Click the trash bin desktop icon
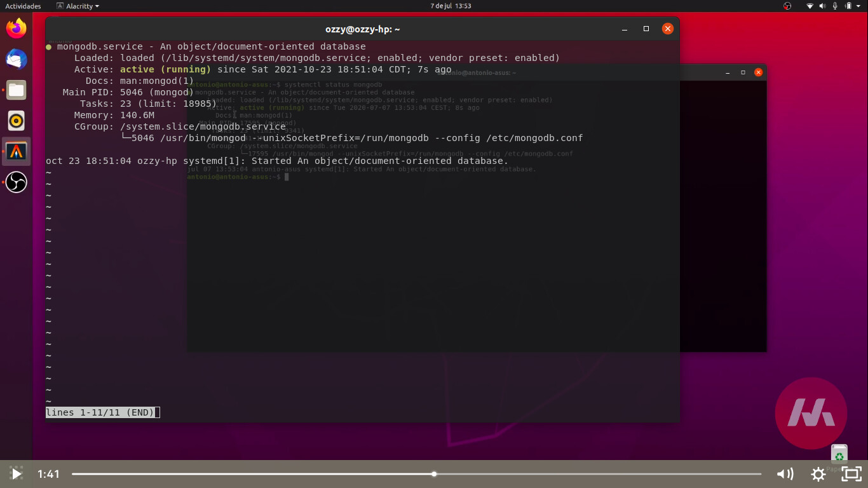This screenshot has height=488, width=868. click(x=839, y=455)
